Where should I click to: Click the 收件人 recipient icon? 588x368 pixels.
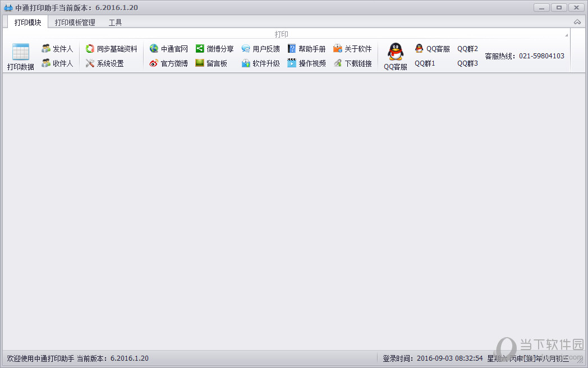pyautogui.click(x=46, y=63)
